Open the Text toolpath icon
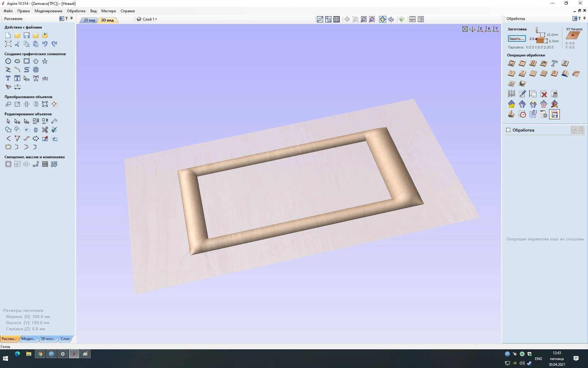 (x=554, y=63)
